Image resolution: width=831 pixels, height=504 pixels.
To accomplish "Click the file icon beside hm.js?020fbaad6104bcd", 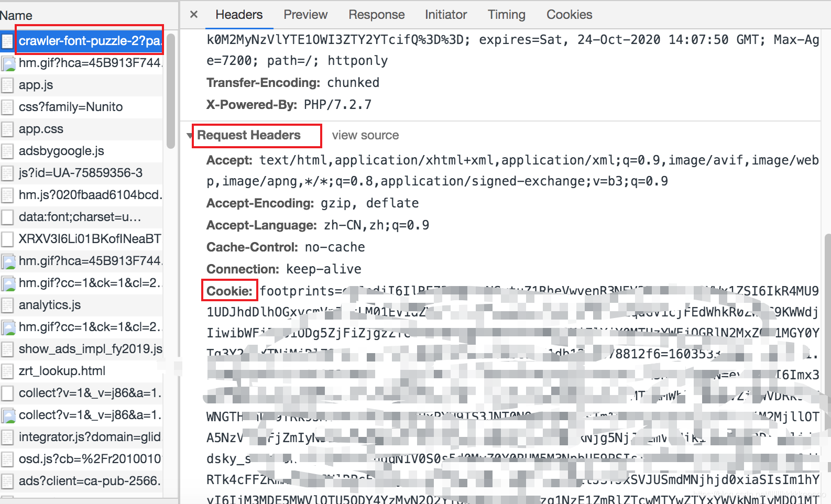I will [x=7, y=195].
